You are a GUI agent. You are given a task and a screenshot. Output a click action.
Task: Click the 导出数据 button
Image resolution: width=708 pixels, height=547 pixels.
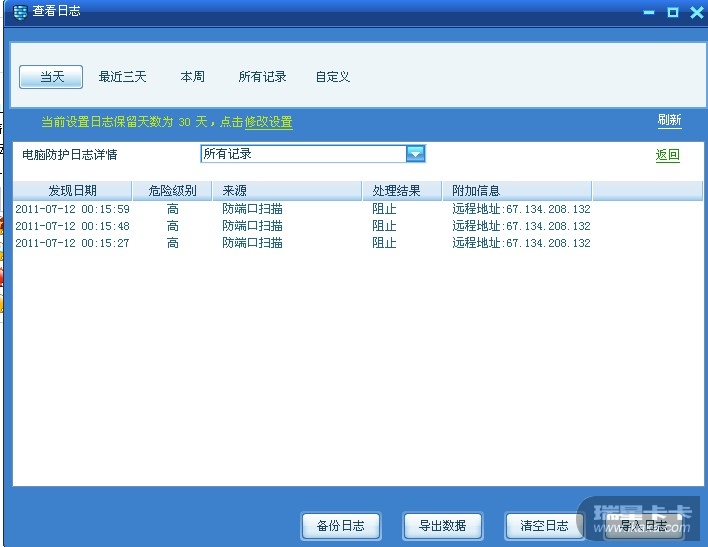[442, 526]
